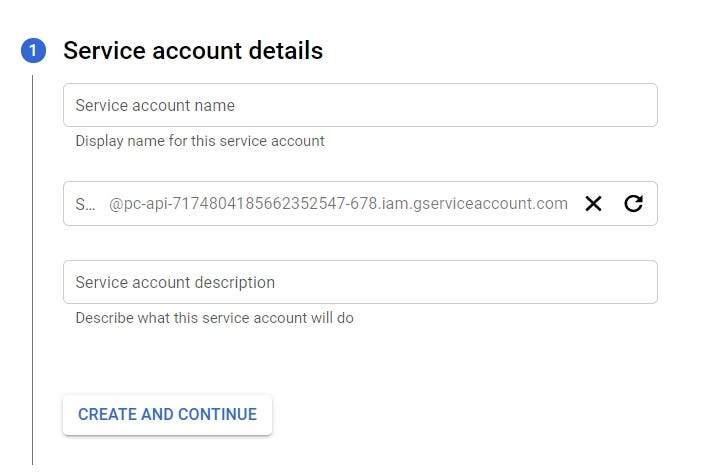Click the 'Service account description' placeholder text
This screenshot has height=473, width=701.
[175, 282]
